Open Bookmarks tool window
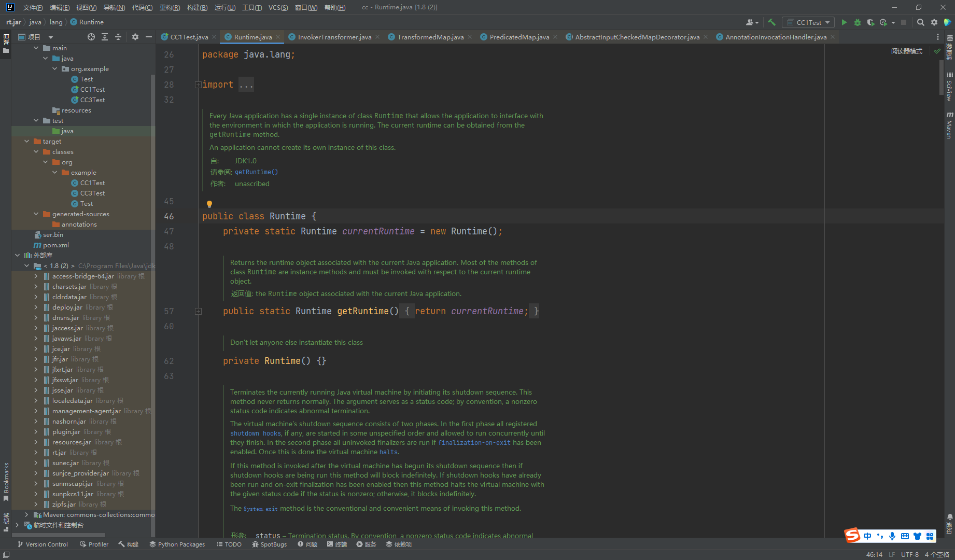Screen dimensions: 955x560 click(6, 482)
